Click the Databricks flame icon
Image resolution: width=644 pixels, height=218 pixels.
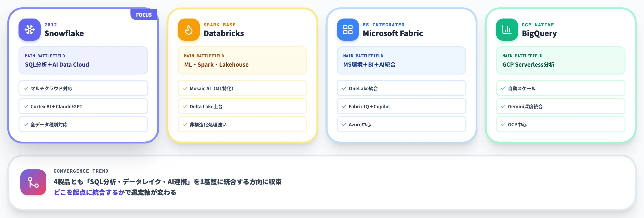click(x=189, y=30)
